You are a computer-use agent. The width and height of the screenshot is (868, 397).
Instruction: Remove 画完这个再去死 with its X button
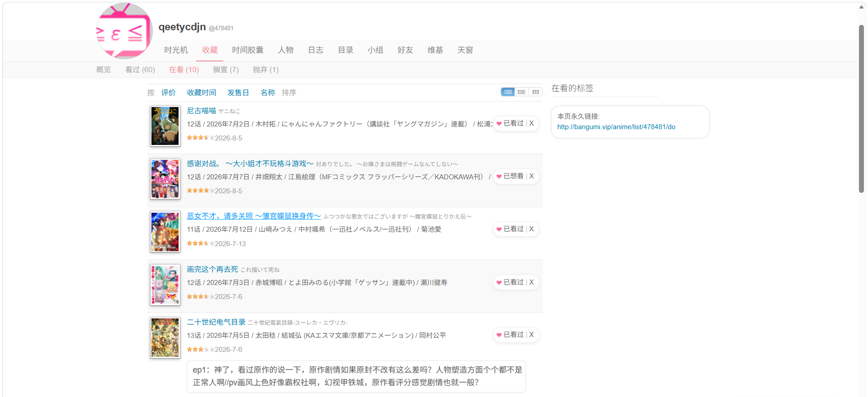532,282
